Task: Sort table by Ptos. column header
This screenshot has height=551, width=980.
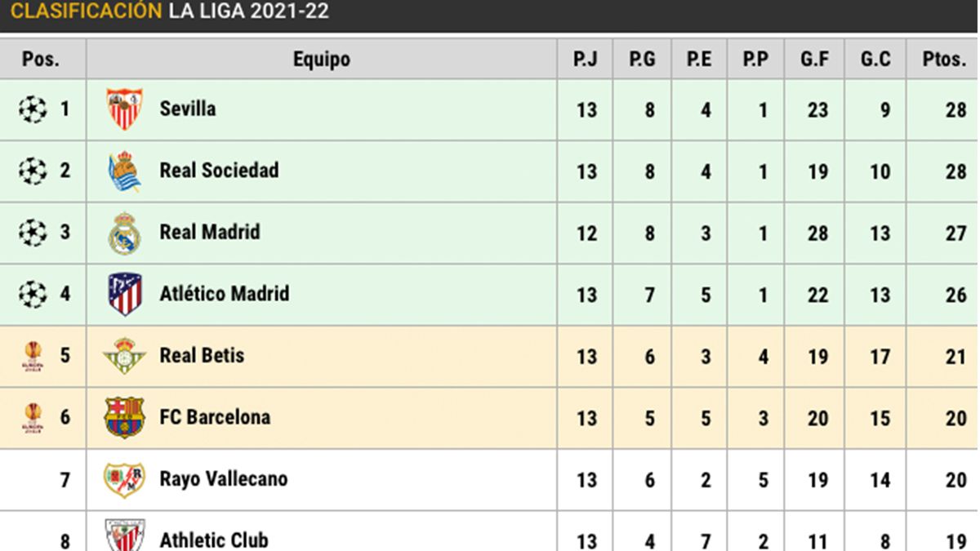Action: (943, 60)
